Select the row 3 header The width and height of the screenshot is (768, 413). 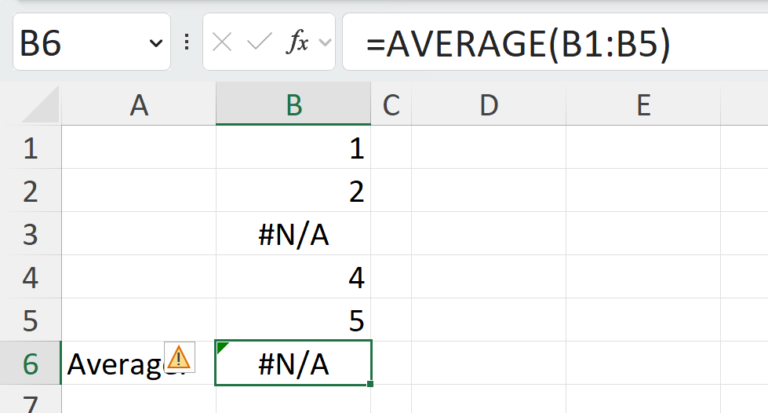tap(30, 234)
